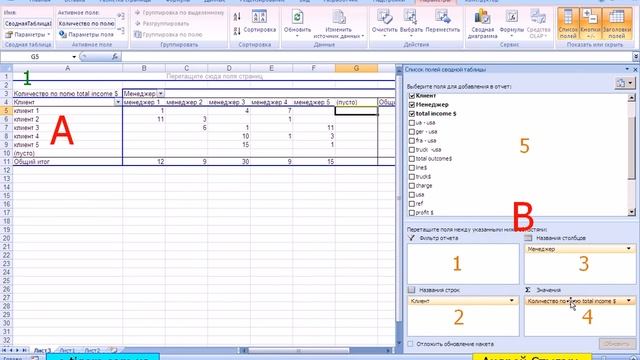Open Количество по полю values field dropdown
The image size is (640, 360).
[x=629, y=301]
